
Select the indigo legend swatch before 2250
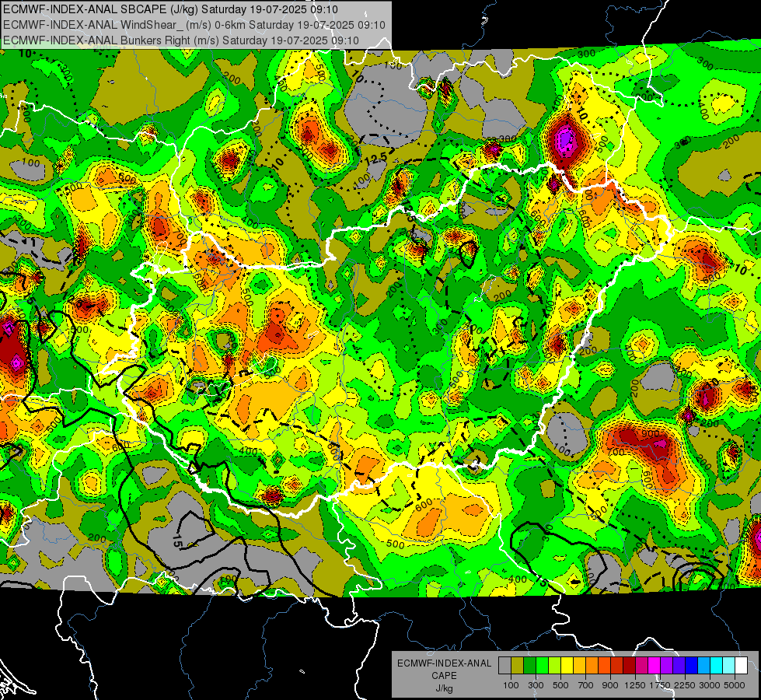point(679,666)
